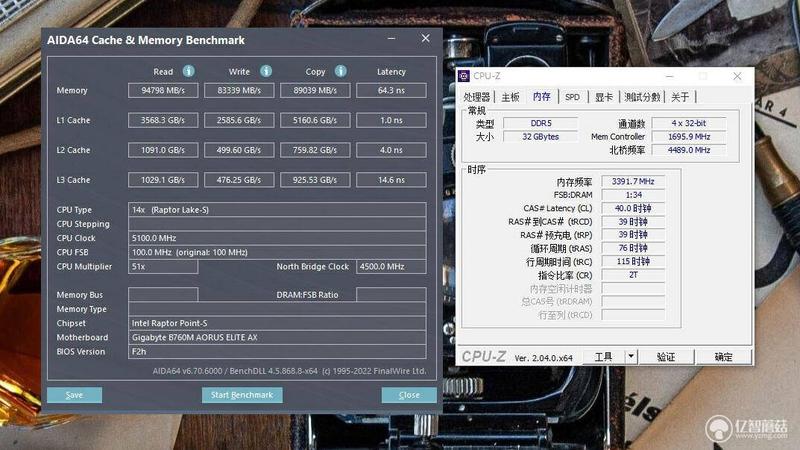The width and height of the screenshot is (800, 450).
Task: Click the Memory Latency value 64.3 ns
Action: coord(391,90)
